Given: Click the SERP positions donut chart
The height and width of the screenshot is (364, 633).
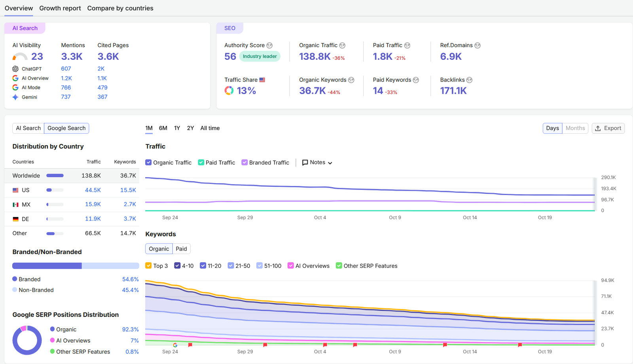Looking at the screenshot, I should [27, 340].
